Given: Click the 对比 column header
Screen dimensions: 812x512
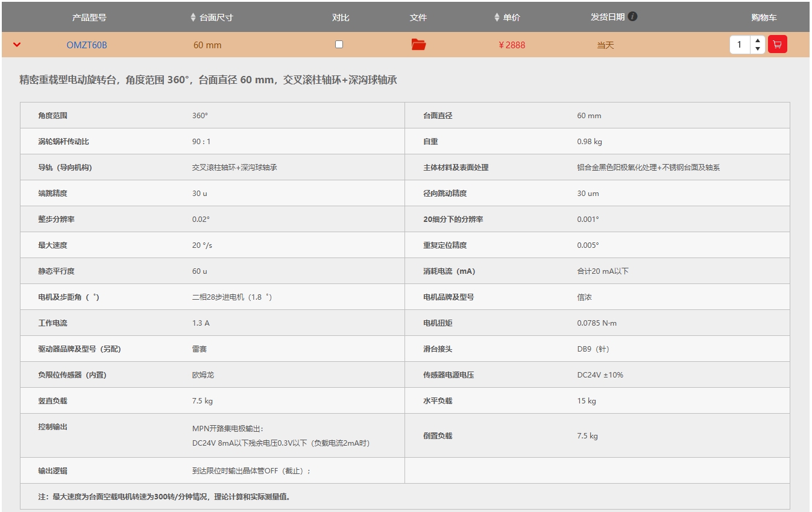Looking at the screenshot, I should pos(341,17).
